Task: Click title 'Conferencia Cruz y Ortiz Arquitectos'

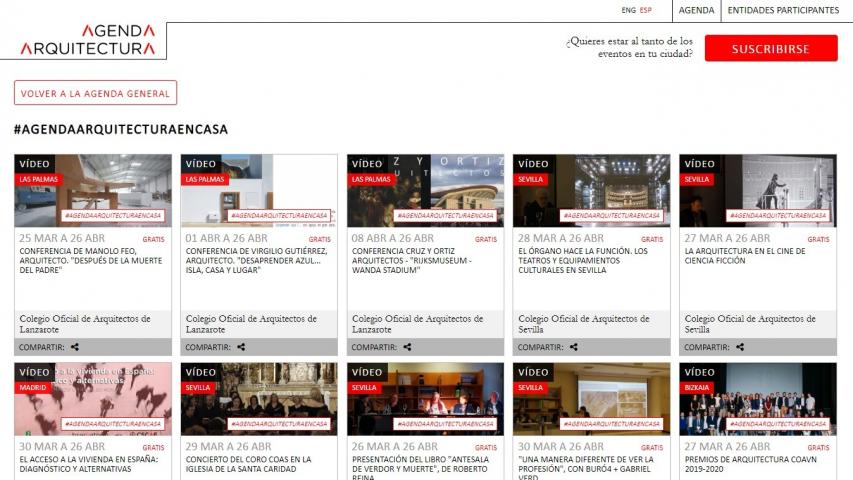Action: tap(411, 261)
